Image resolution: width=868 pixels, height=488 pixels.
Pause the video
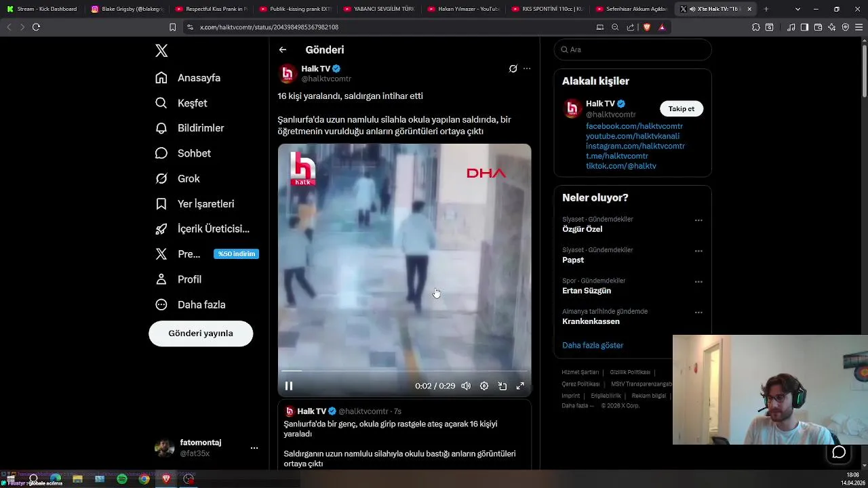pyautogui.click(x=289, y=386)
